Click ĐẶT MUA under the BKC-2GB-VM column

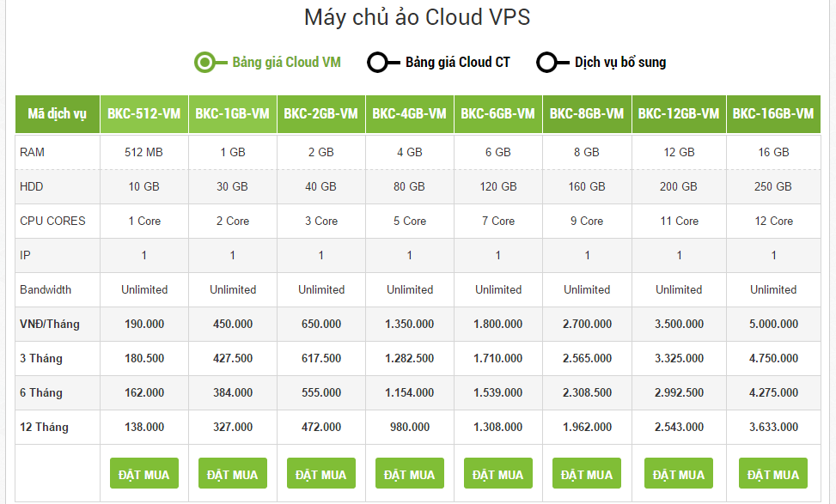[321, 473]
